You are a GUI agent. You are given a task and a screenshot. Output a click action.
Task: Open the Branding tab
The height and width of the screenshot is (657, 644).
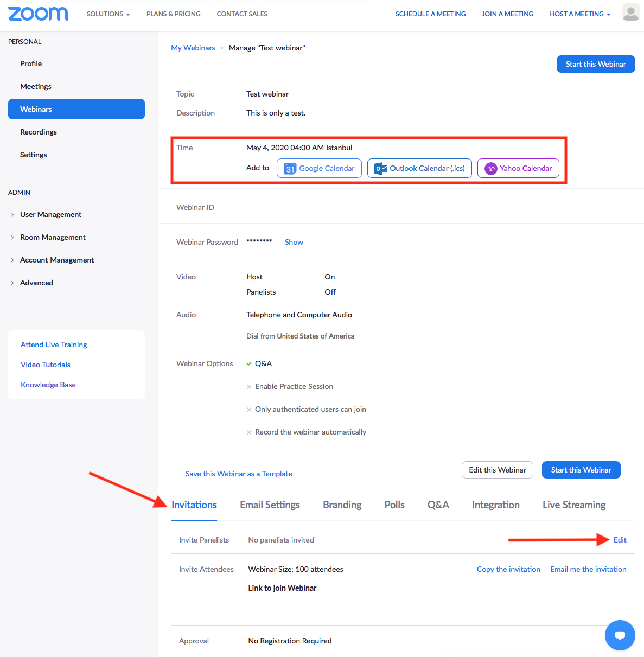(x=342, y=505)
